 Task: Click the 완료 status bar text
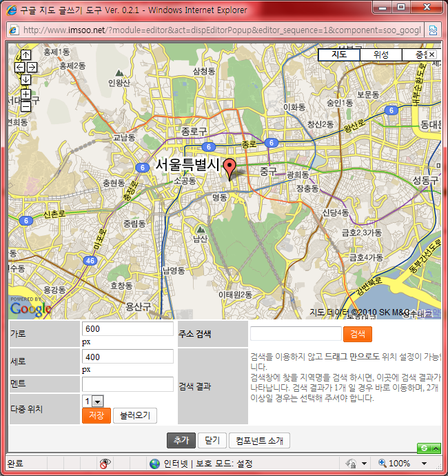[15, 464]
